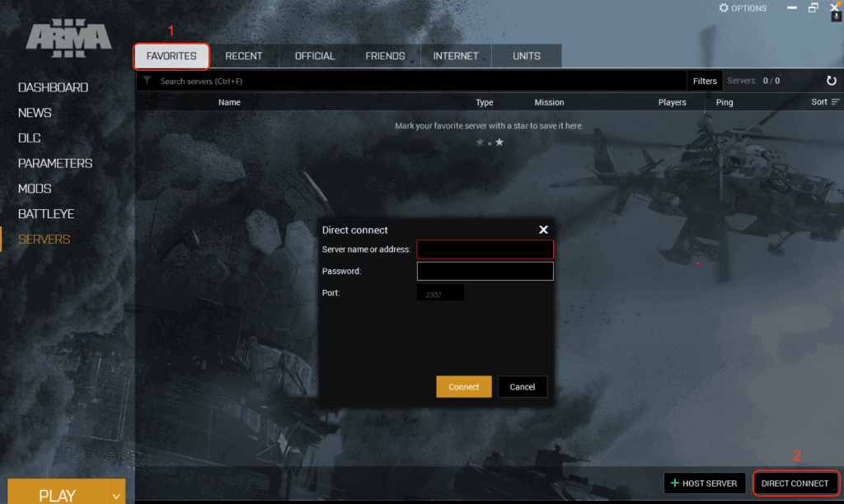Go to the Mods section
Viewport: 844px width, 504px height.
tap(35, 189)
